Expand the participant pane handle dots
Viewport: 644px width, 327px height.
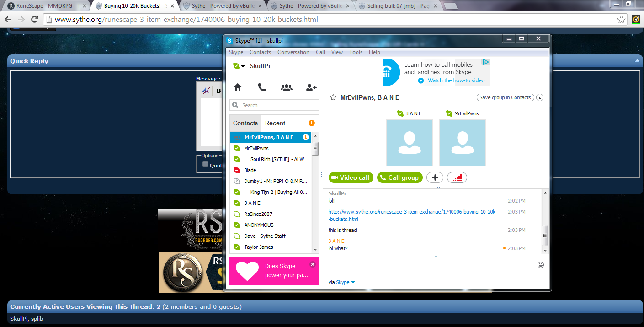[x=437, y=188]
